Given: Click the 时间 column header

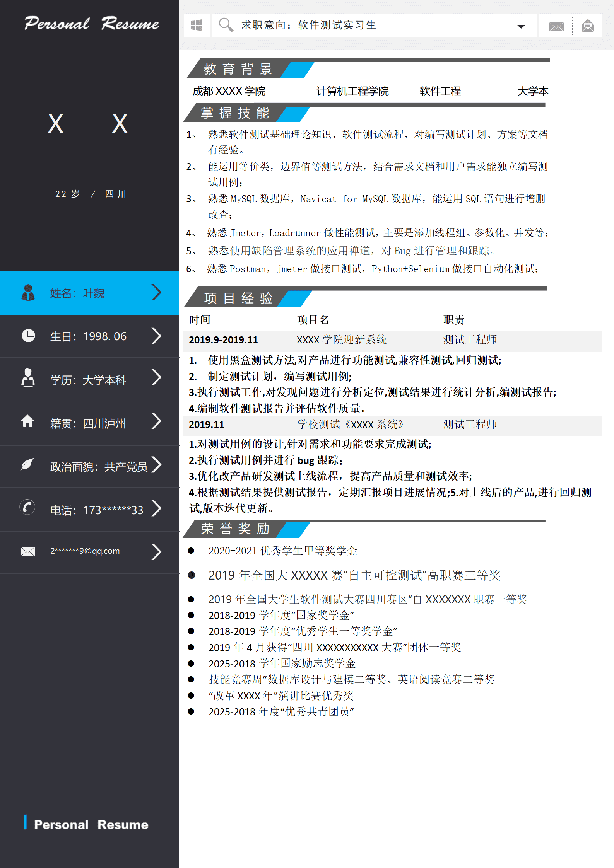Looking at the screenshot, I should 200,320.
